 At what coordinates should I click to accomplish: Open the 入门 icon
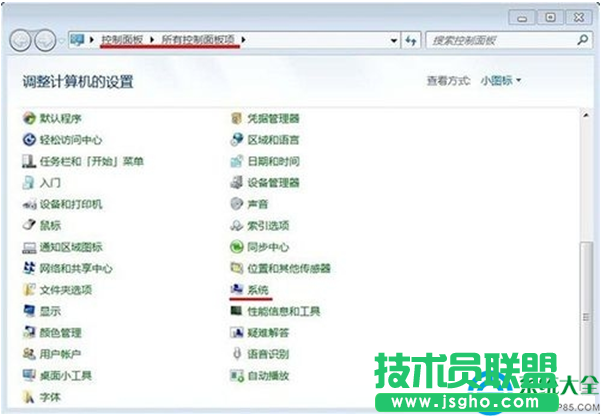point(29,183)
